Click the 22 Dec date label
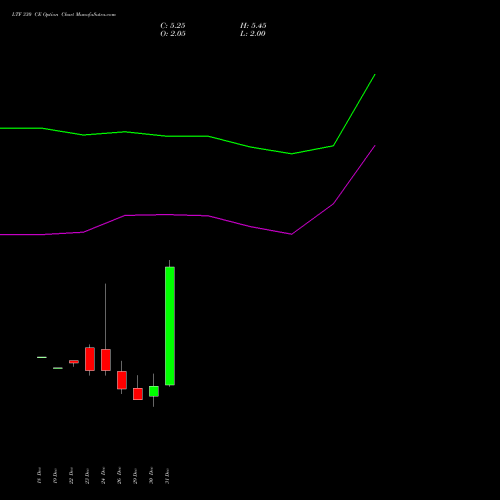Image resolution: width=500 pixels, height=500 pixels. (71, 476)
